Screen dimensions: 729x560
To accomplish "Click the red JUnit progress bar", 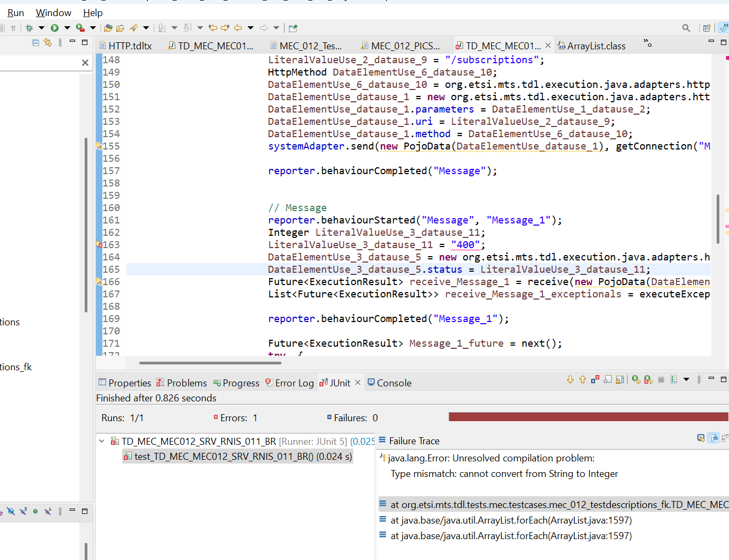I will point(589,417).
